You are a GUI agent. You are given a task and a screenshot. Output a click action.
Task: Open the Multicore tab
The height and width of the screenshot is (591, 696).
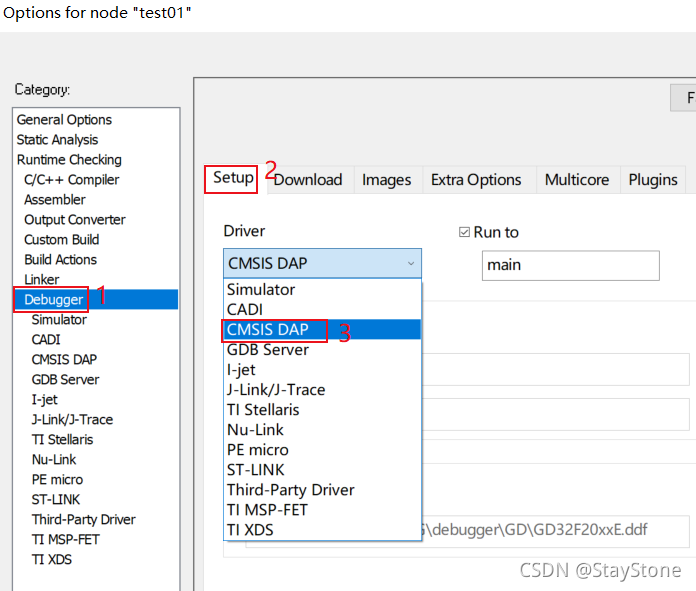[577, 180]
